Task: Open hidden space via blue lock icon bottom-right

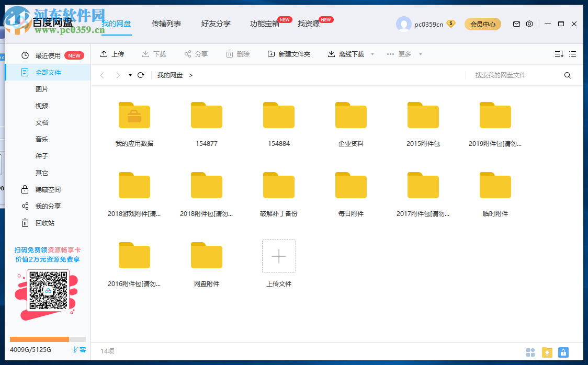Action: click(x=563, y=352)
